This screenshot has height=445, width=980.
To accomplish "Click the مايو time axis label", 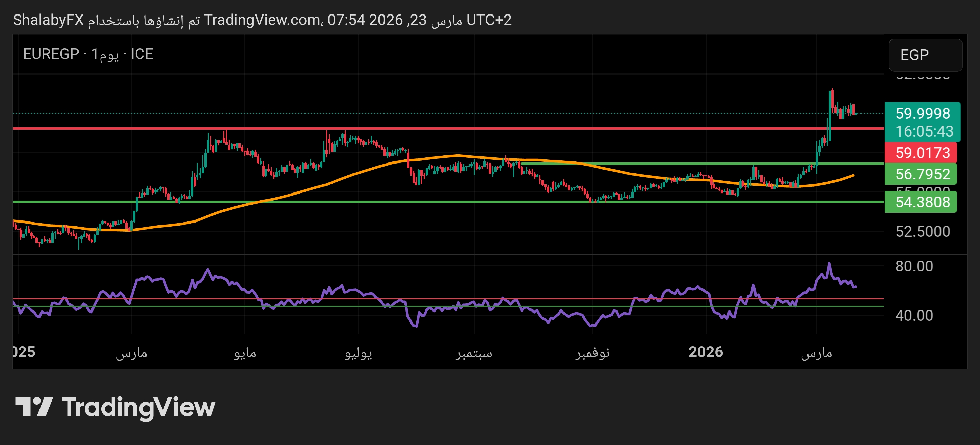I will [245, 353].
